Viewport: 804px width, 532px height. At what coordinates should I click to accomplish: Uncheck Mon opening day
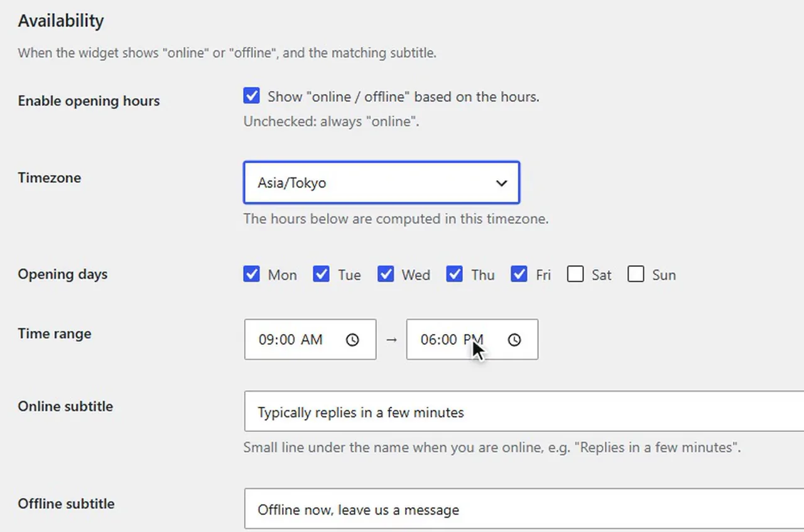[251, 274]
